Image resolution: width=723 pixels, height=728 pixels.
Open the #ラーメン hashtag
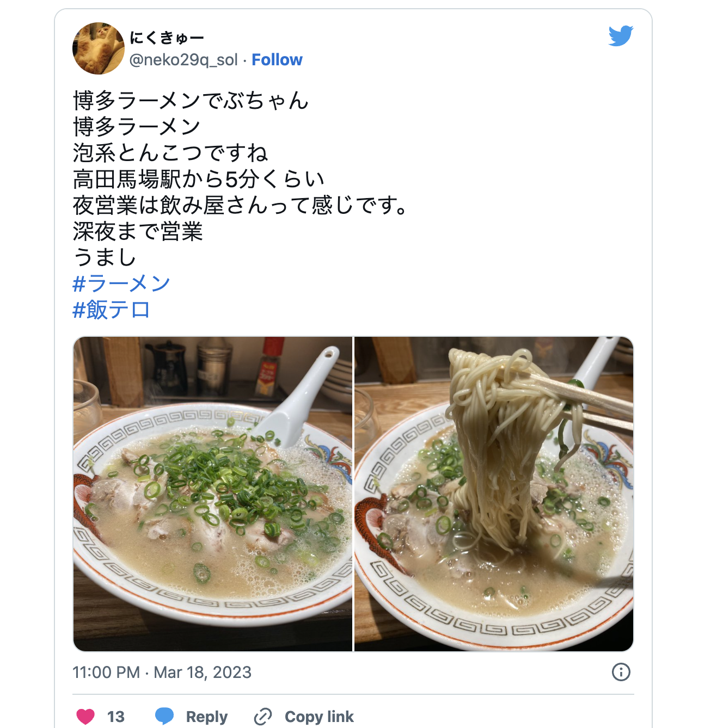tap(121, 283)
